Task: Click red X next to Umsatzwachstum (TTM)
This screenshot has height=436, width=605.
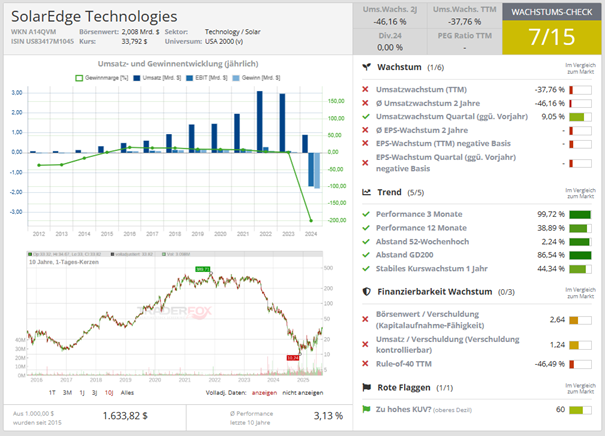Action: coord(365,90)
